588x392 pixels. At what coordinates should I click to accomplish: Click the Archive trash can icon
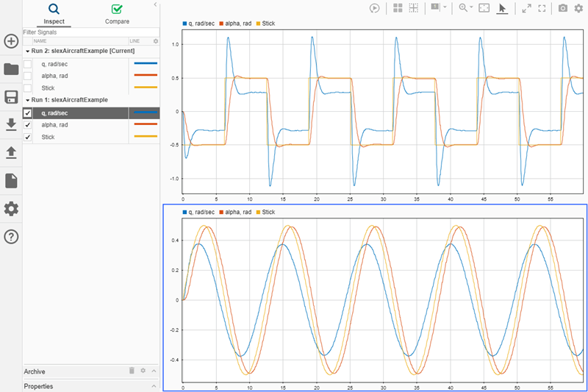(132, 370)
